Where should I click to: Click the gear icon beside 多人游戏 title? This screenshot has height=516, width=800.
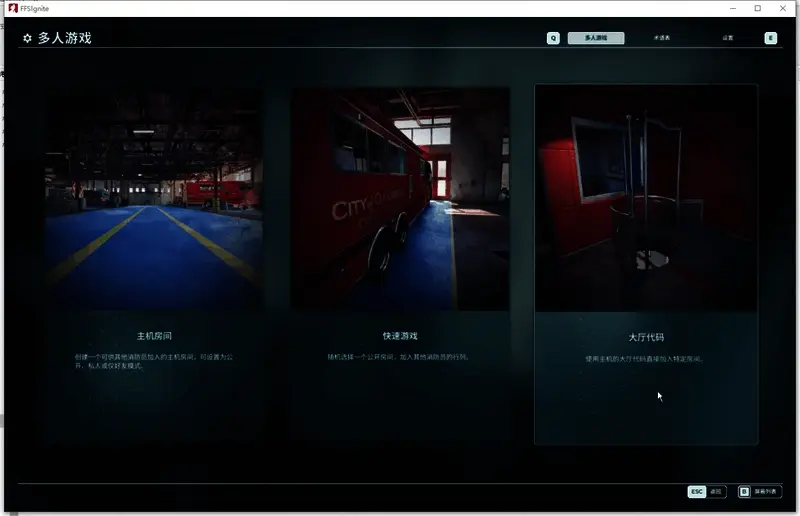[x=27, y=39]
